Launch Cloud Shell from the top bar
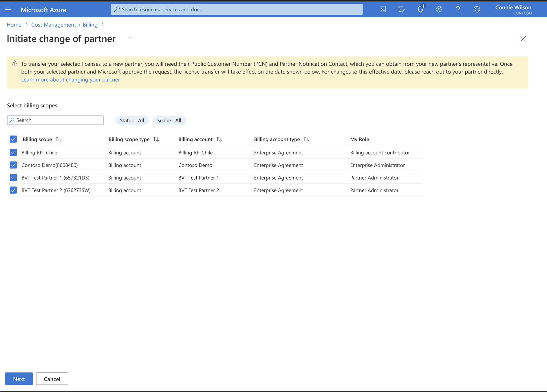Screen dimensions: 547x392 pos(383,10)
